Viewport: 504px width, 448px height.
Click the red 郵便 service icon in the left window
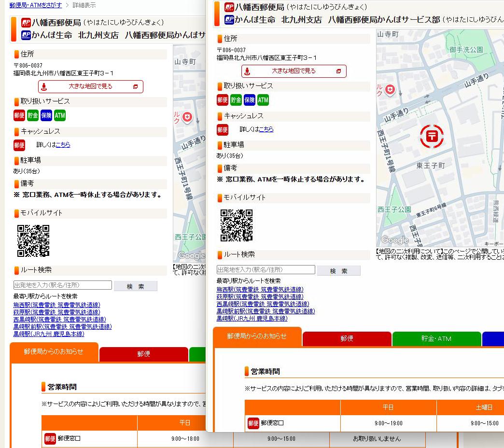click(x=19, y=115)
